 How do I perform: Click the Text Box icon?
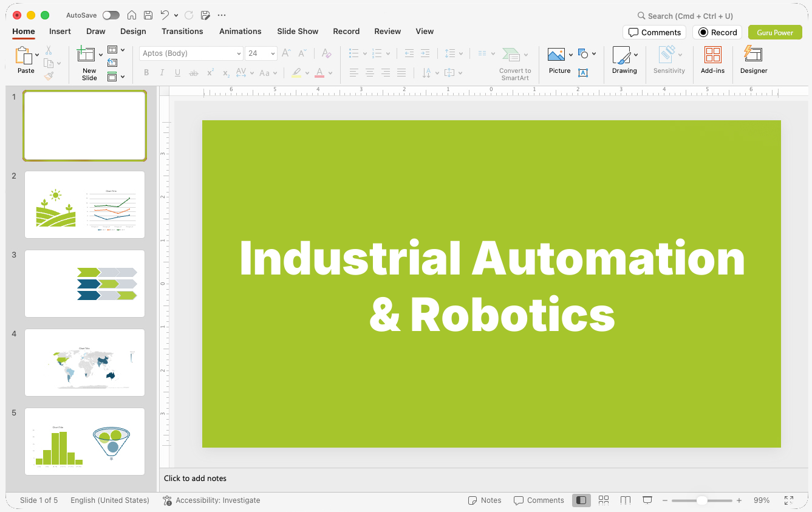click(583, 73)
